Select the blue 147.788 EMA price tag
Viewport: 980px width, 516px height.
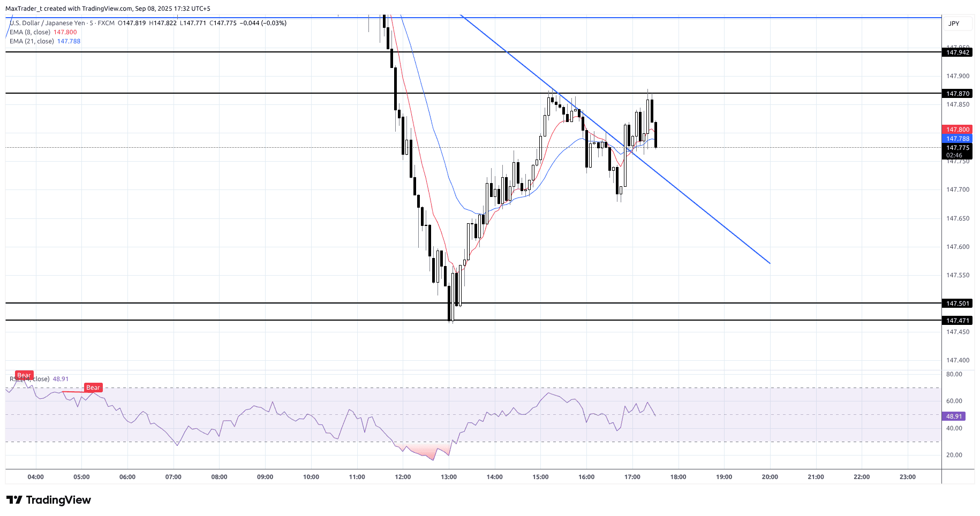click(958, 139)
